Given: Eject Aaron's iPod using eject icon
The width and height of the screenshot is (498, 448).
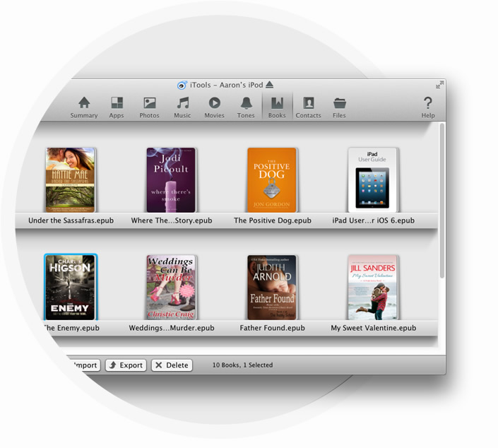Looking at the screenshot, I should [269, 86].
